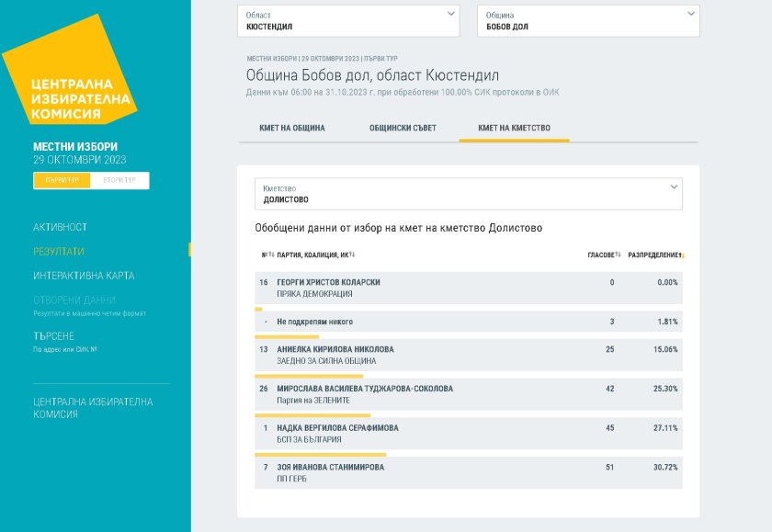Sort by ГЛАСОВЕ column header
The height and width of the screenshot is (532, 772).
(x=604, y=255)
